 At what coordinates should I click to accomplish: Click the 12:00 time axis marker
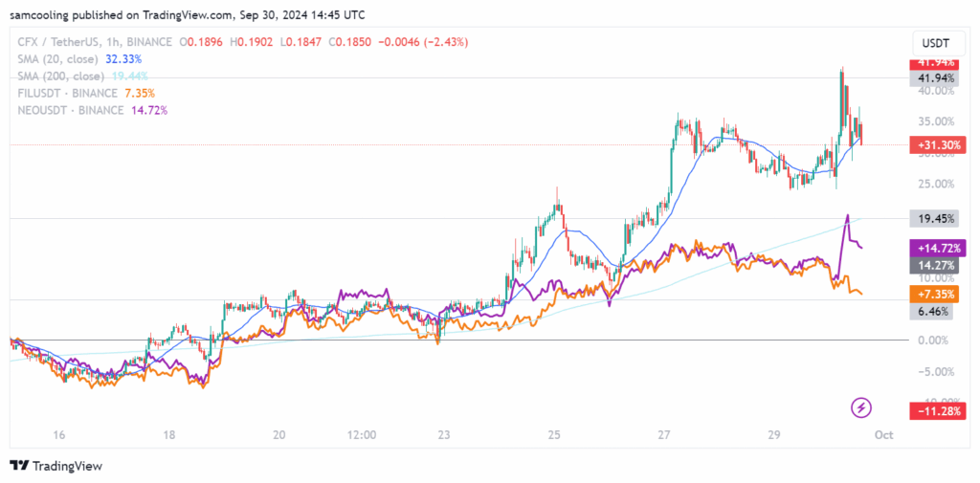362,435
